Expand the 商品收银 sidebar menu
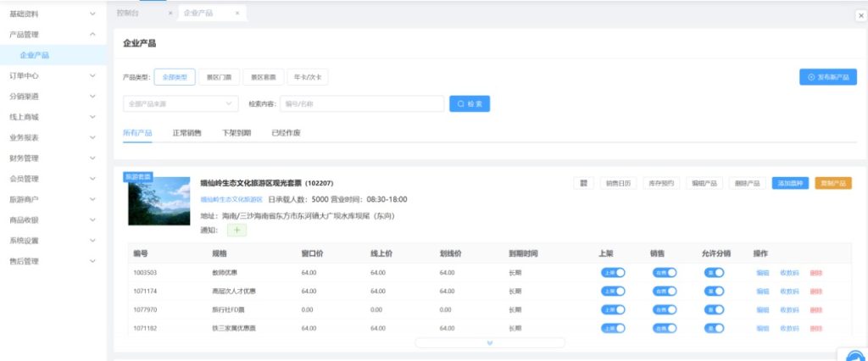 point(53,219)
